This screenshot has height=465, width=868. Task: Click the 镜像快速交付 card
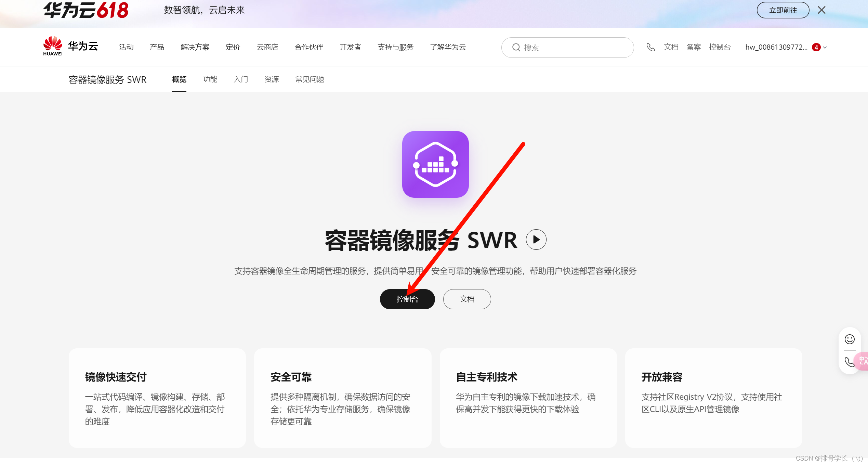(x=157, y=398)
